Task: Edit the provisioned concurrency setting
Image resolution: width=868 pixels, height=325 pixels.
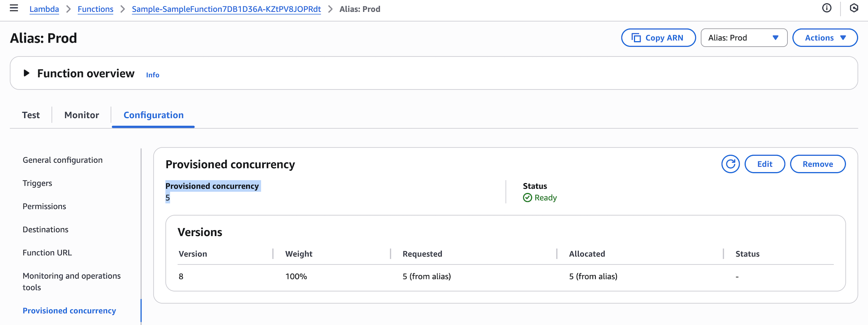Action: (764, 164)
